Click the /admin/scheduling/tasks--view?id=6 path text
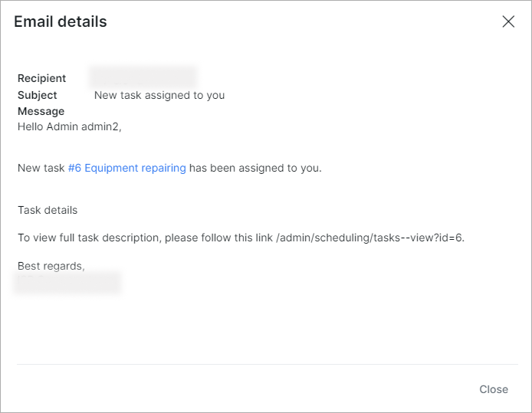Image resolution: width=532 pixels, height=413 pixels. click(x=370, y=238)
